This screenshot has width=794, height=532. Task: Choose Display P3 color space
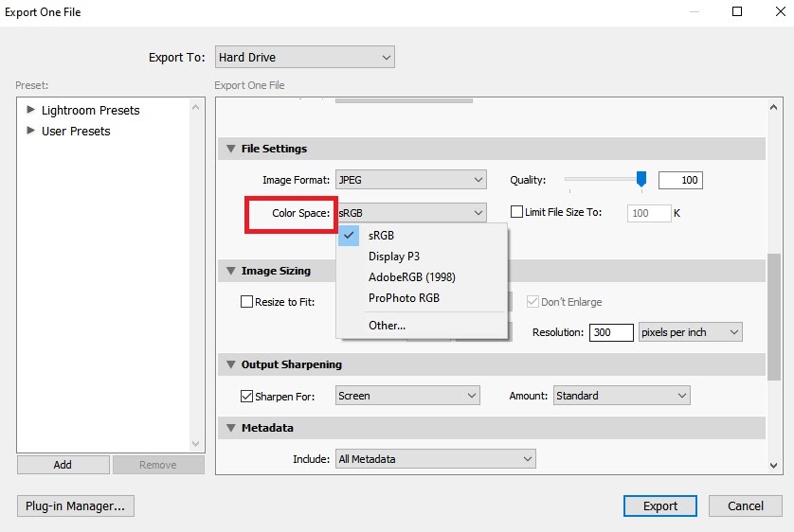click(x=422, y=257)
